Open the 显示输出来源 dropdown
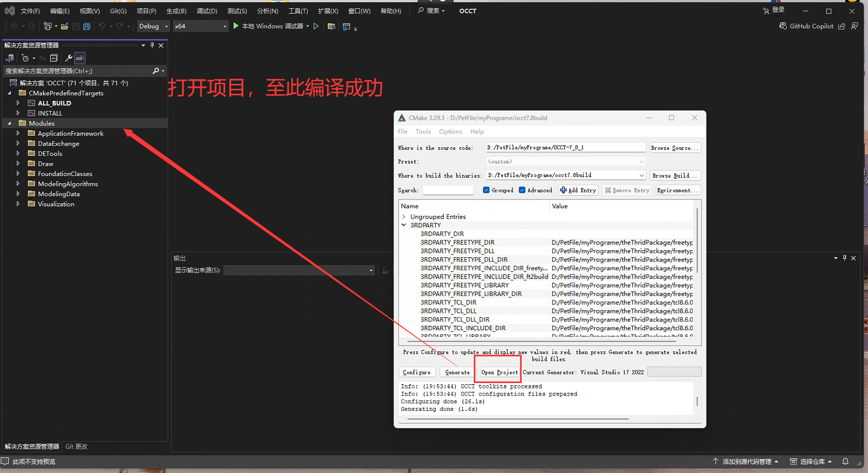868x473 pixels. pyautogui.click(x=299, y=270)
